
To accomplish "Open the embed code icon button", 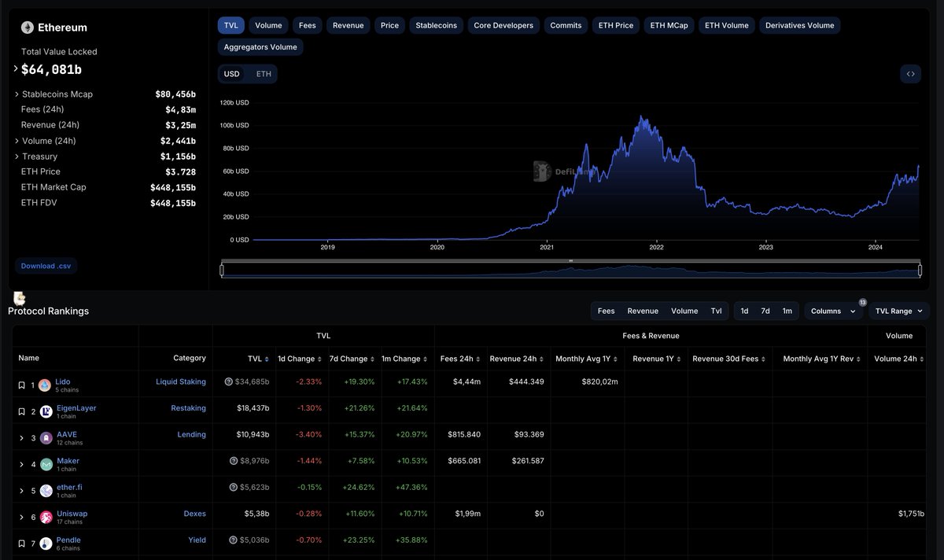I will coord(910,74).
